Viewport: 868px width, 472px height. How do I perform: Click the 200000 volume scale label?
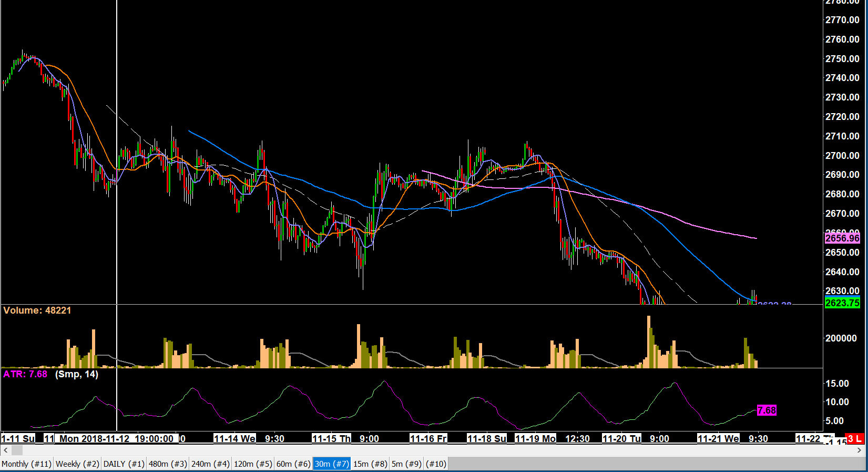coord(841,338)
